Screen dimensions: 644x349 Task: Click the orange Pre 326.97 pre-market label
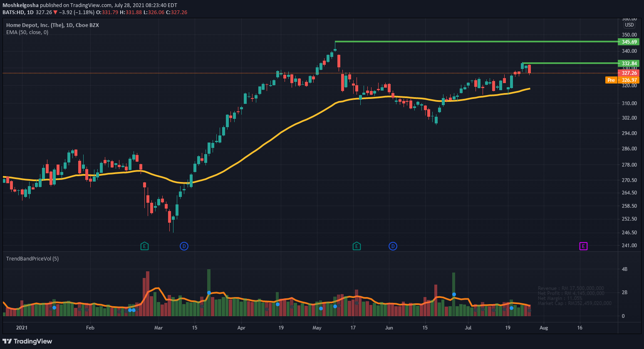pyautogui.click(x=622, y=80)
